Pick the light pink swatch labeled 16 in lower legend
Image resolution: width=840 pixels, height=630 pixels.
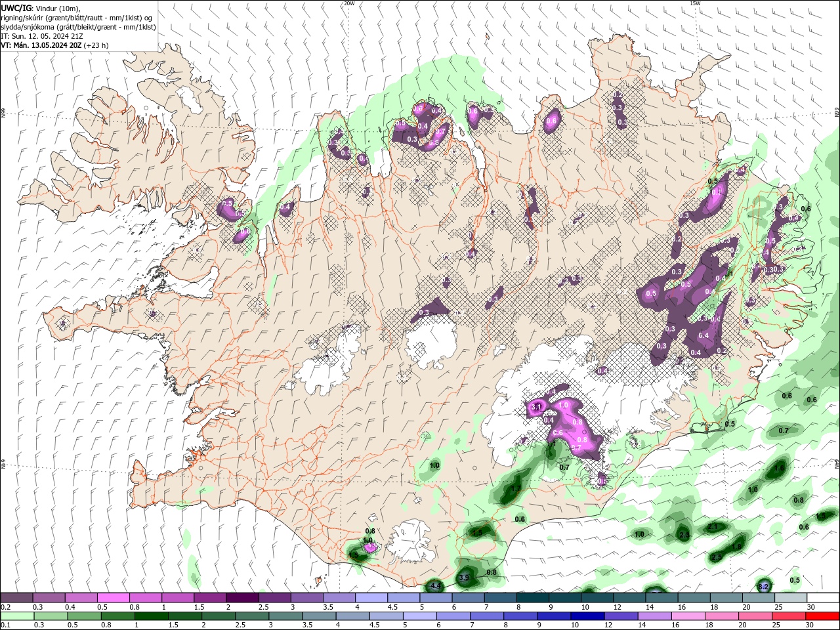coord(689,616)
